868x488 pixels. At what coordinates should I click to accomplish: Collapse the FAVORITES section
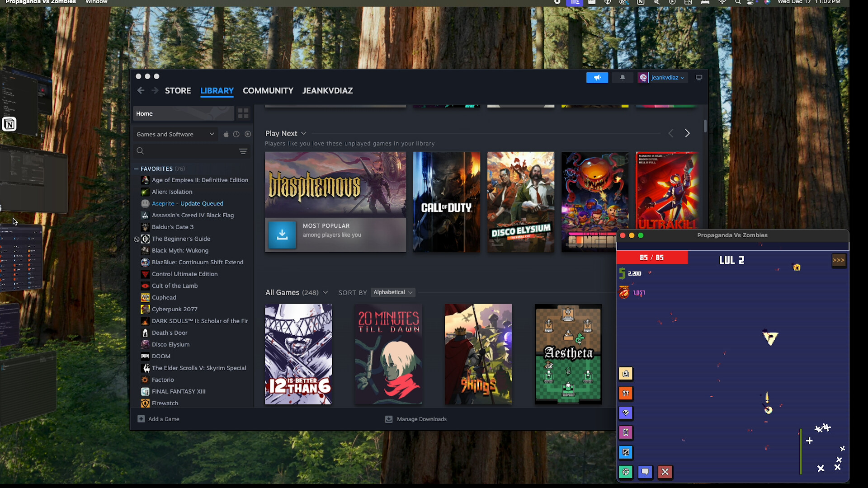click(x=136, y=169)
